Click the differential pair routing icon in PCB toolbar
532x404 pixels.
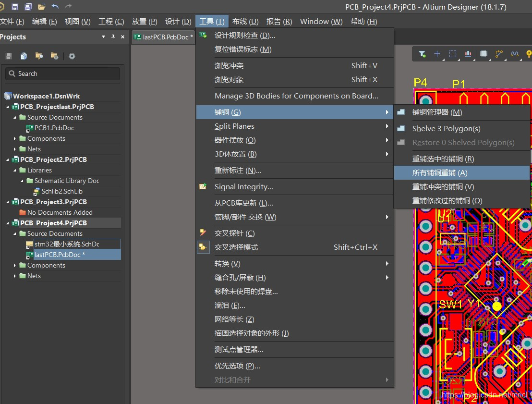pyautogui.click(x=515, y=54)
